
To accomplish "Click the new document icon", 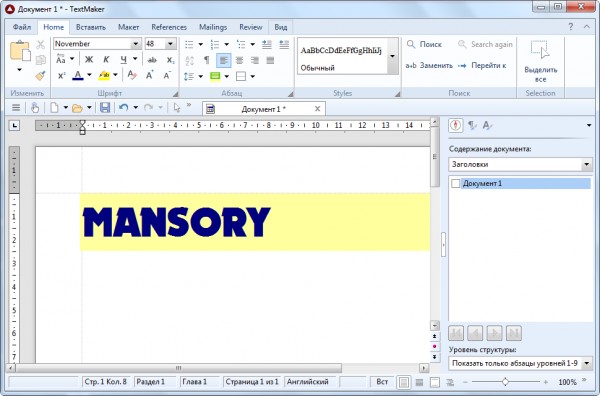I will tap(54, 108).
